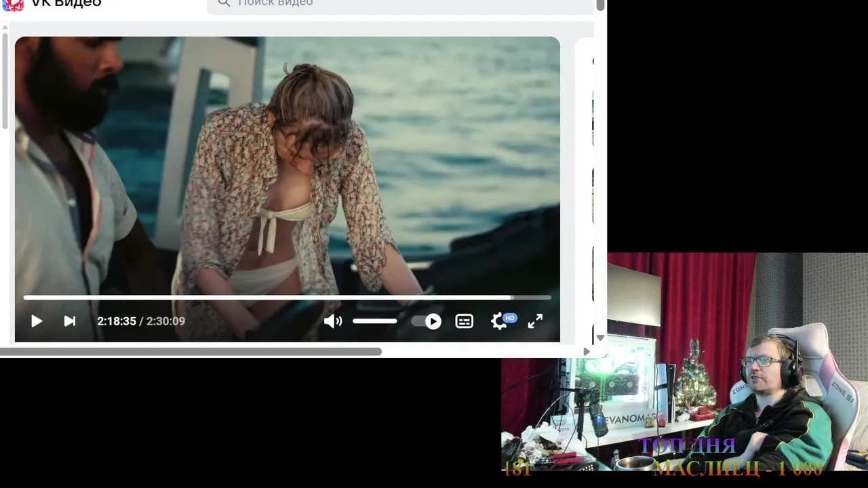Click the right arrow of horizontal scrollbar
Screen dimensions: 868x488
pos(587,351)
